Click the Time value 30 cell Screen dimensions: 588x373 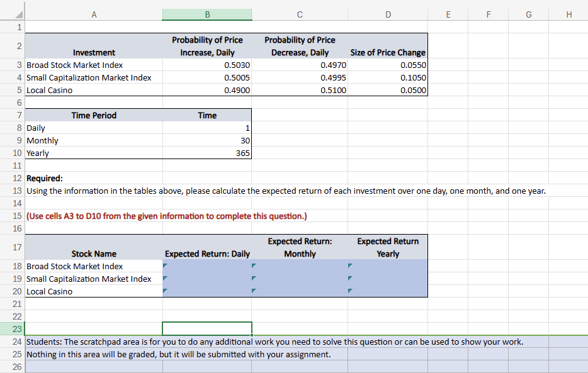click(x=207, y=140)
